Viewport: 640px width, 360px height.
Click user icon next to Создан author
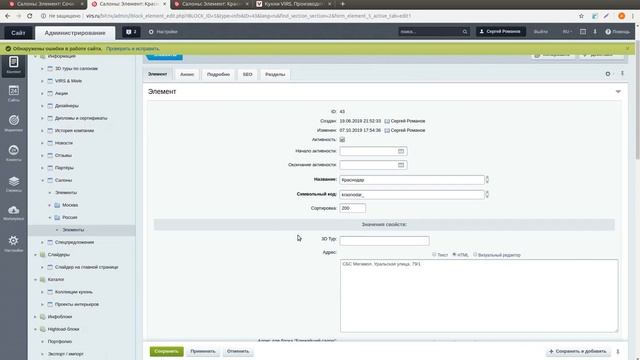pyautogui.click(x=387, y=121)
